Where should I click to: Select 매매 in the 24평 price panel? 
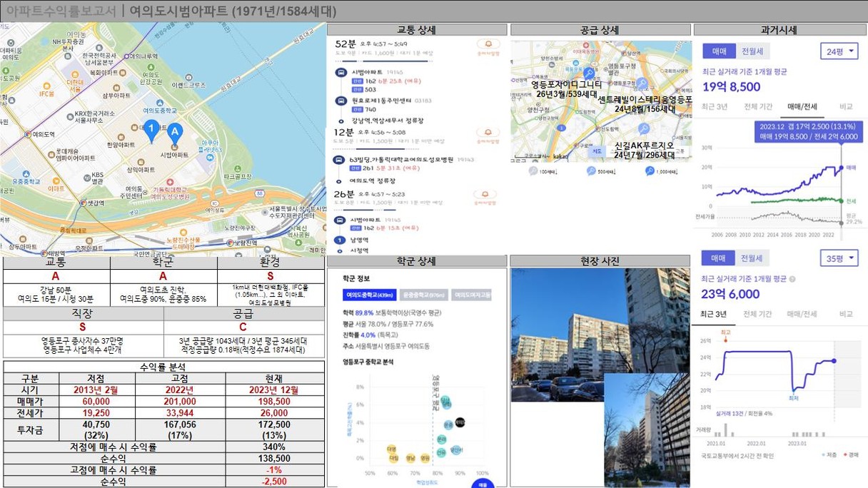tap(719, 51)
